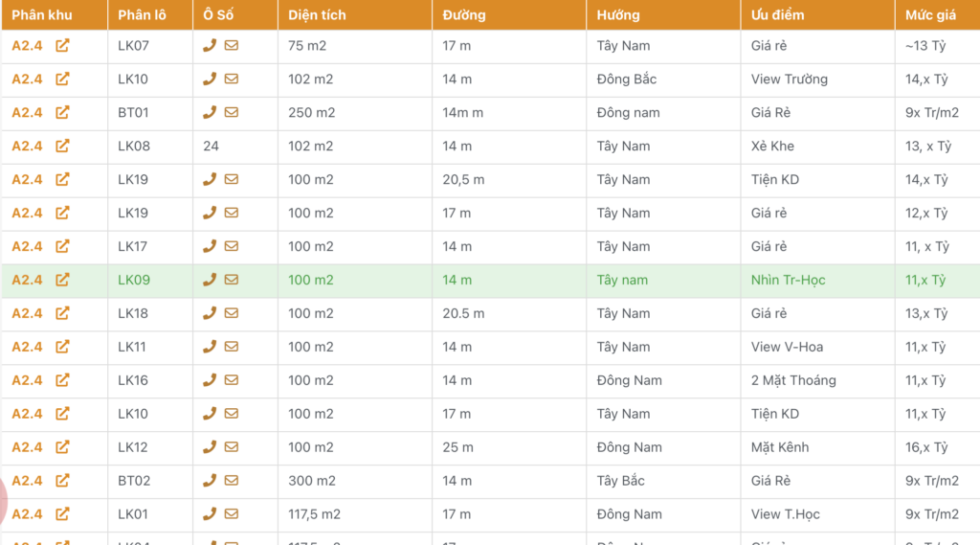Click the Diện tích column header

[317, 15]
